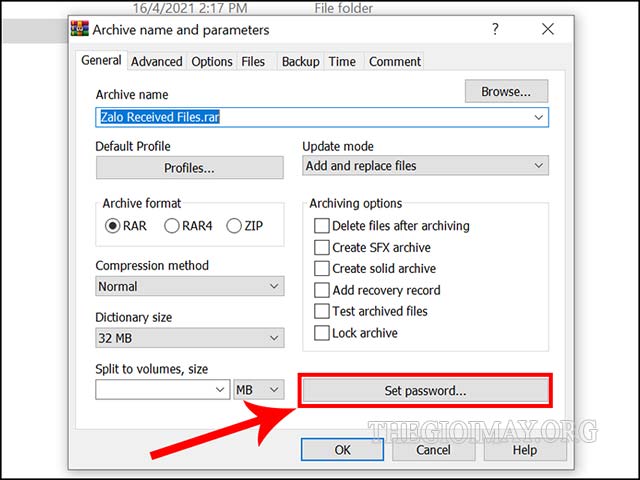Viewport: 640px width, 480px height.
Task: Click the '16/4/2021 2:17 PM' date in background window
Action: tap(190, 8)
